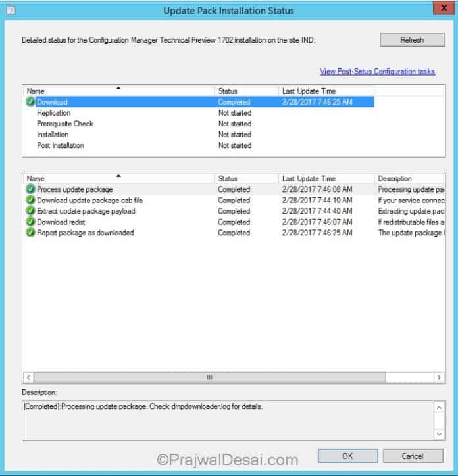This screenshot has width=458, height=476.
Task: Click the Not started status for Prerequisite Check
Action: [235, 124]
